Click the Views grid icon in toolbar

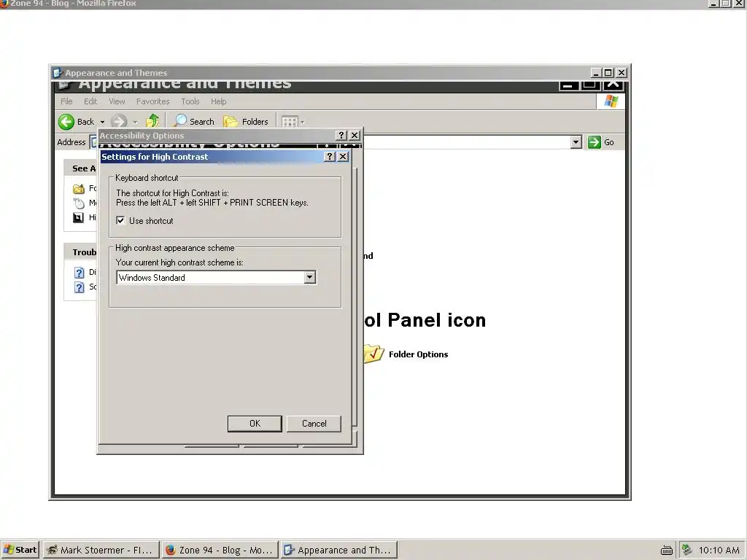290,122
